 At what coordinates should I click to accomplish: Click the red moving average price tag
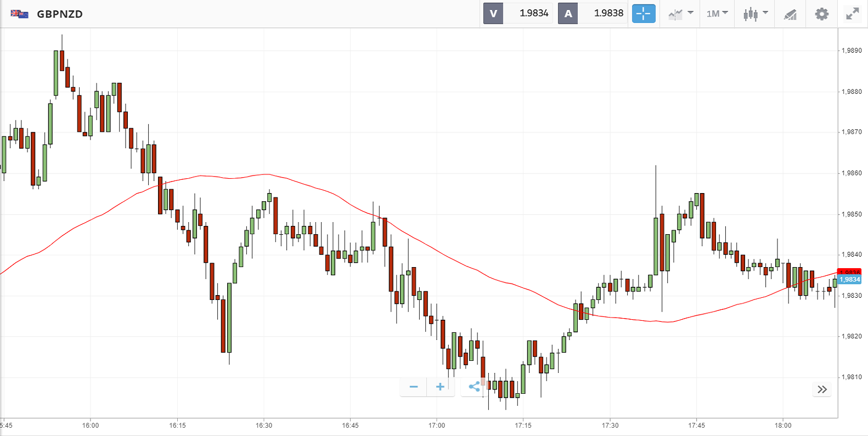[850, 272]
